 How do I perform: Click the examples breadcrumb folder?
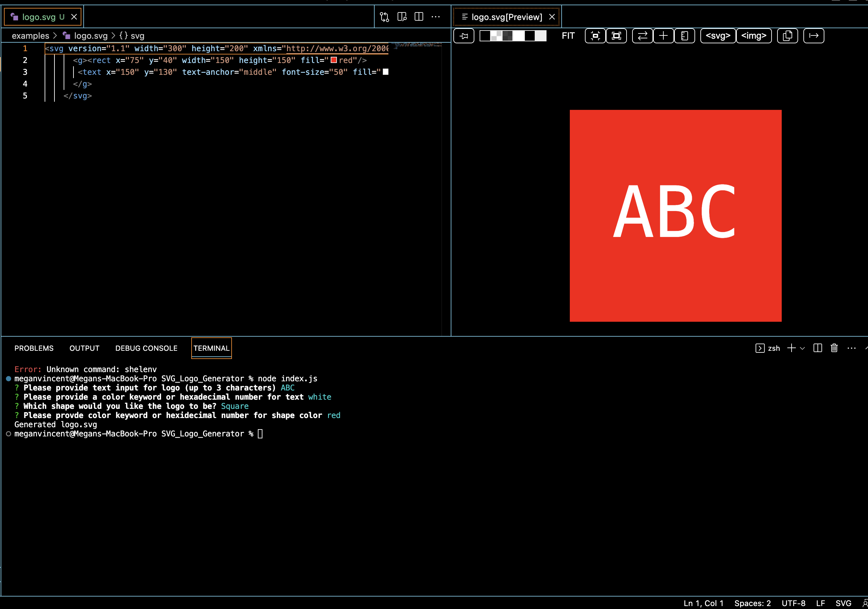point(30,36)
